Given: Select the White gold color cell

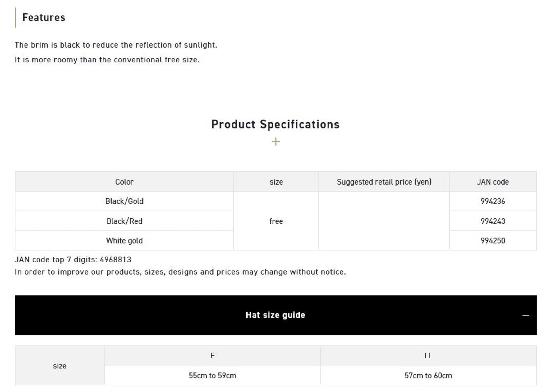Looking at the screenshot, I should 124,240.
